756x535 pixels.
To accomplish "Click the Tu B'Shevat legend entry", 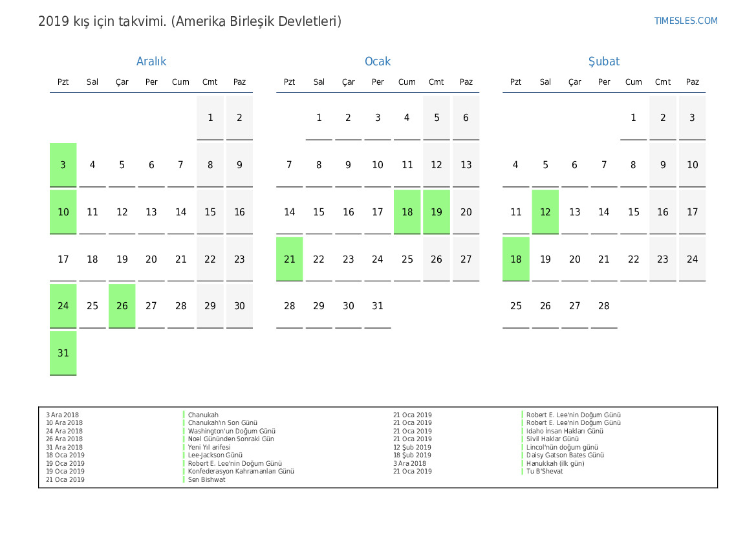I will click(545, 472).
